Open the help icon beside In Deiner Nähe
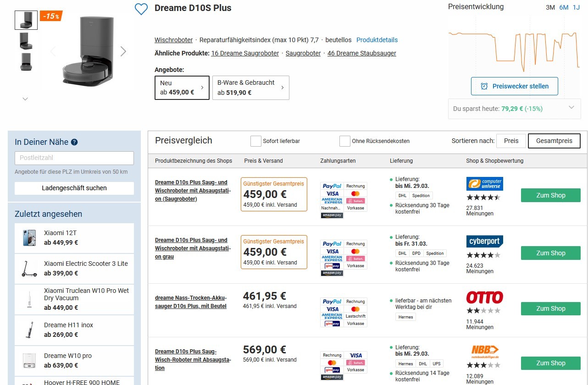588x385 pixels. click(74, 143)
